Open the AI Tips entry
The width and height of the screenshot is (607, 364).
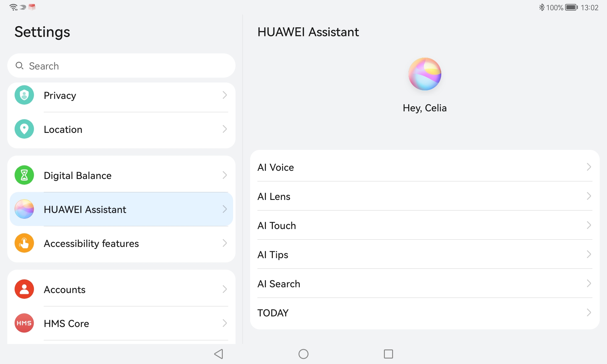point(424,254)
